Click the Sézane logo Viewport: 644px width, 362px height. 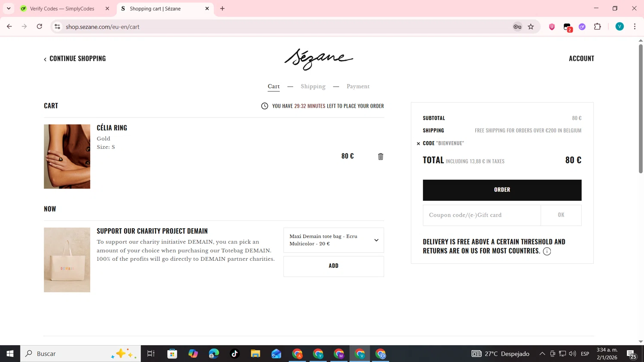point(319,59)
